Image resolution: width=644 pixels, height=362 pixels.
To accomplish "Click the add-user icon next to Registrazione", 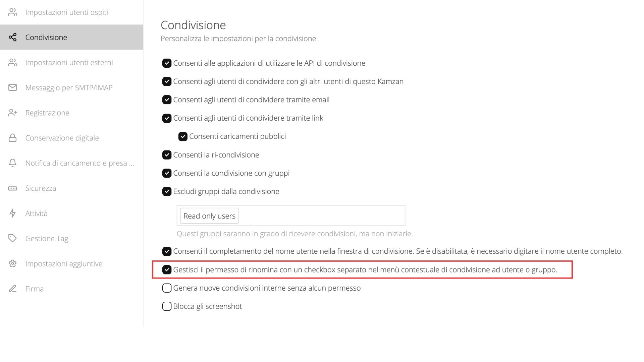I will click(x=12, y=113).
